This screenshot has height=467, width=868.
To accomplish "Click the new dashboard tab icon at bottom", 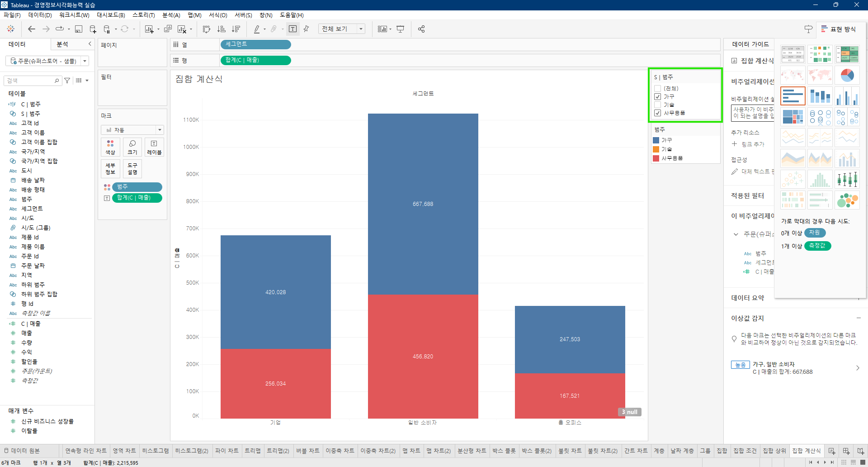I will (846, 451).
